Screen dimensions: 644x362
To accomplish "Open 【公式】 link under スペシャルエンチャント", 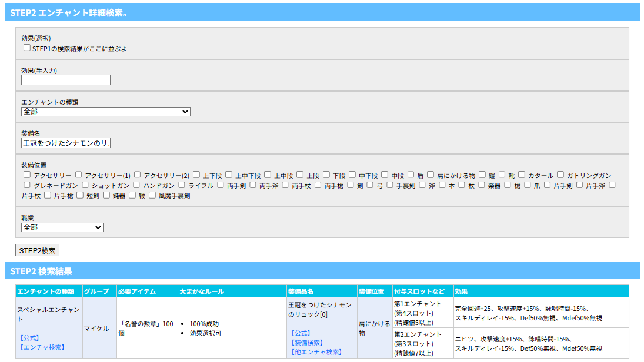I will point(29,338).
